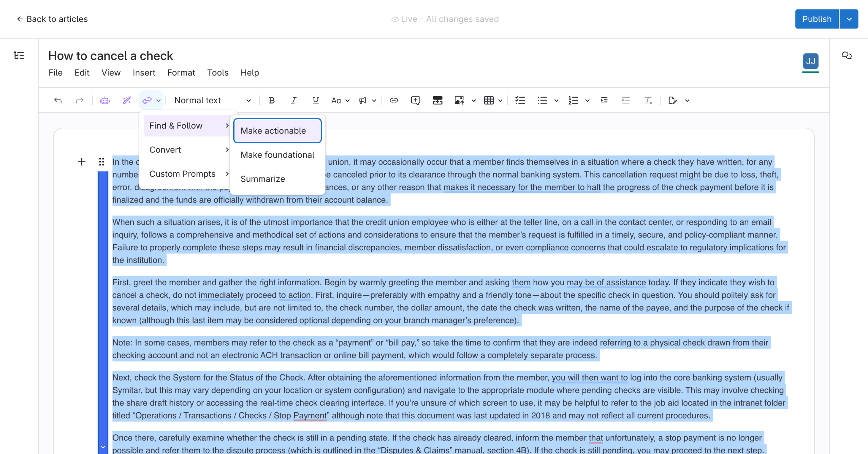Click the AI robot assistant icon
This screenshot has height=454, width=868.
click(105, 100)
